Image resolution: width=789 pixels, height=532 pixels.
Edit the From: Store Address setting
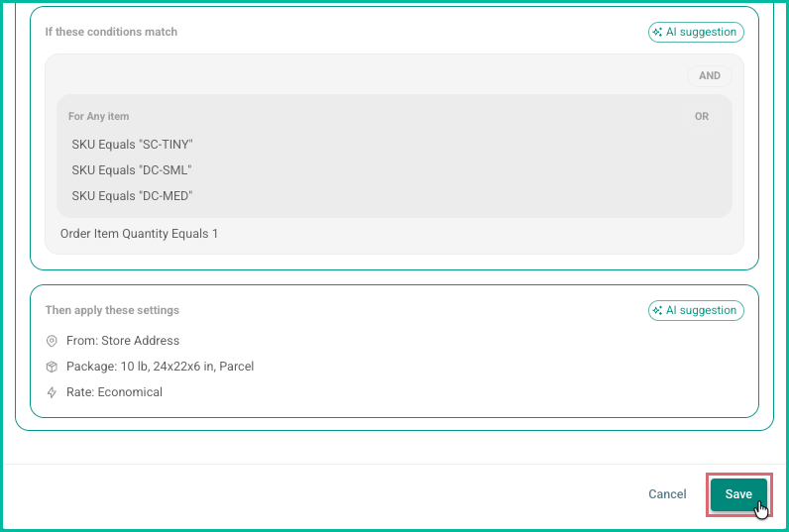tap(123, 341)
